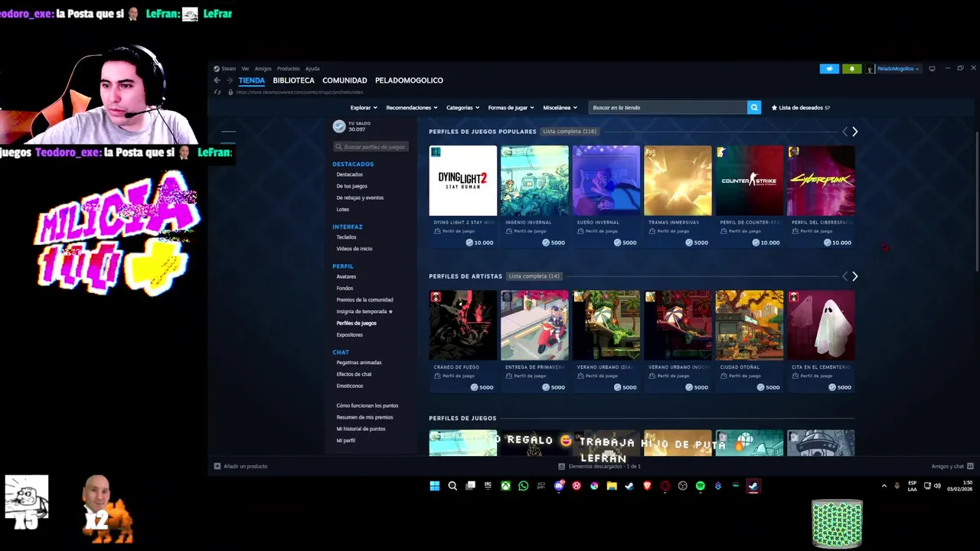Open WhatsApp from taskbar
The width and height of the screenshot is (980, 551).
tap(524, 486)
